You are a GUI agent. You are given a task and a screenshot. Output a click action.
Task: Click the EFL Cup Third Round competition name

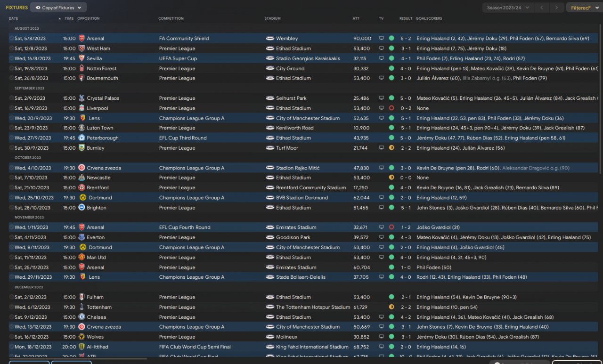183,138
